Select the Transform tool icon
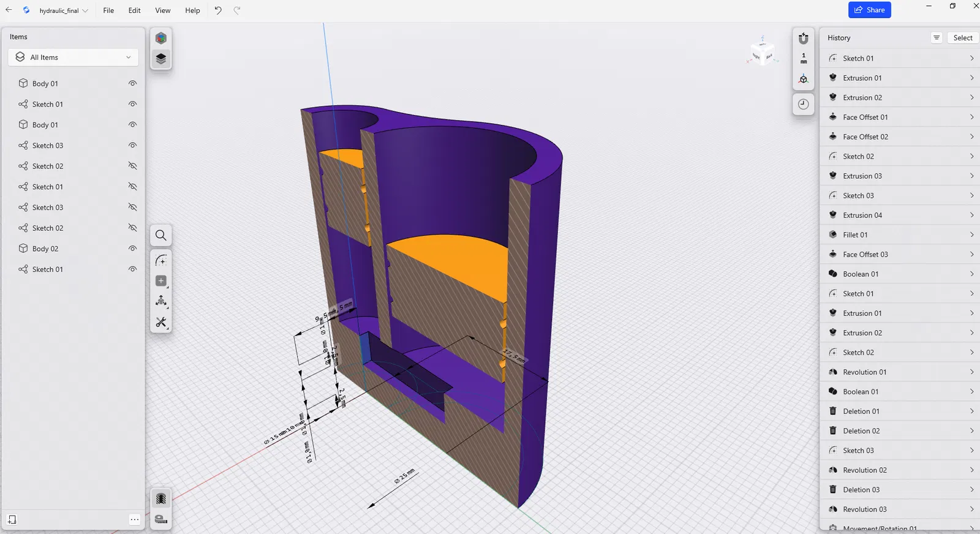Screen dimensions: 980x534 coord(161,301)
